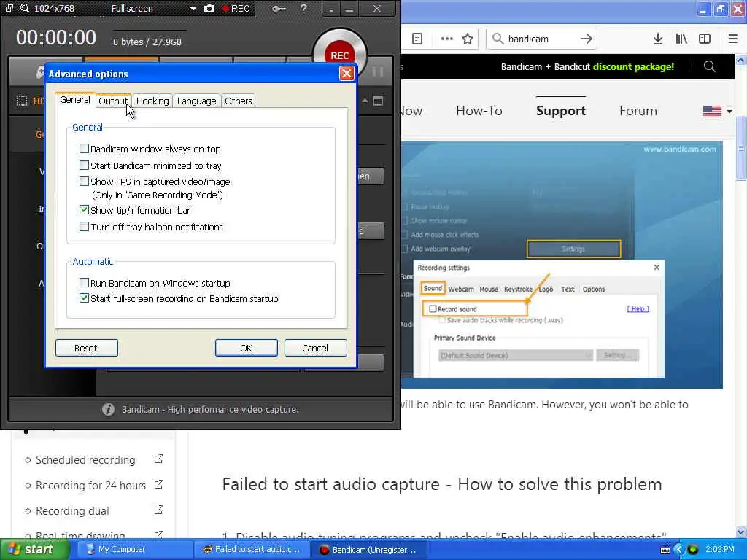Click the magnifier icon next to 1024x768
Image resolution: width=747 pixels, height=560 pixels.
25,9
